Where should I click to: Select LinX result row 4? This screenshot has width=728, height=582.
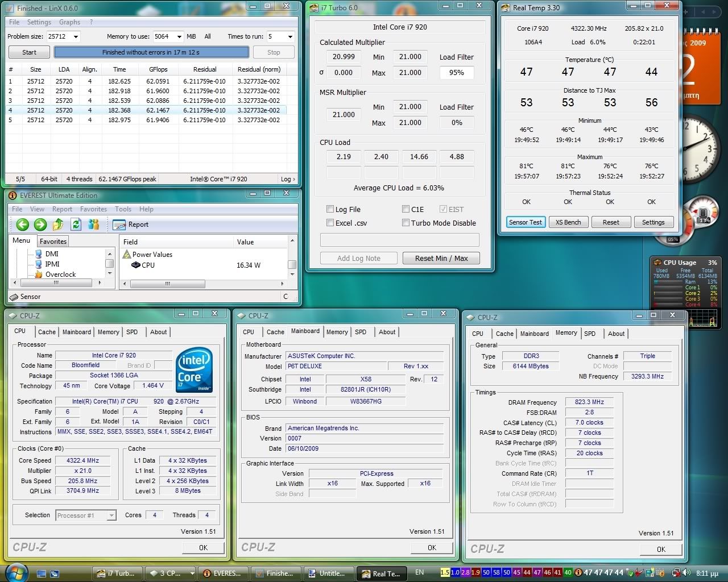click(x=146, y=110)
